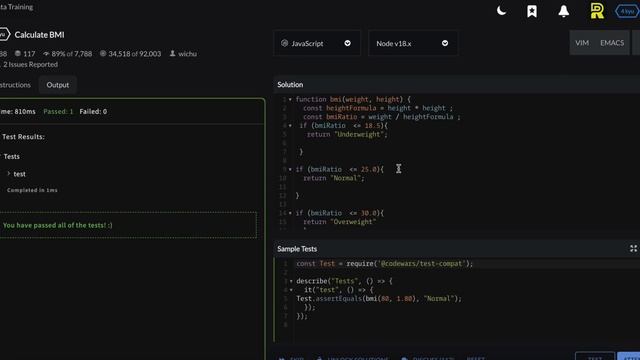Screen dimensions: 640x360
Task: Click the JavaScript language logo icon
Action: coord(284,43)
